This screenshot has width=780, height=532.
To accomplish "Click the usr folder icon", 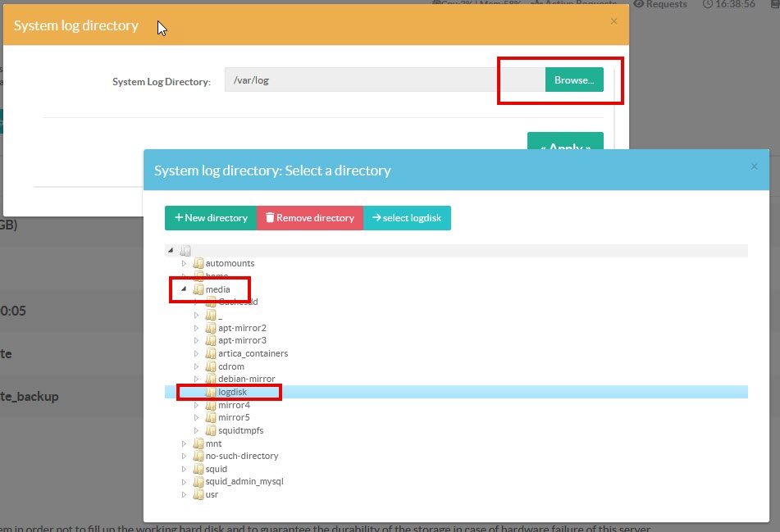I will (x=198, y=495).
